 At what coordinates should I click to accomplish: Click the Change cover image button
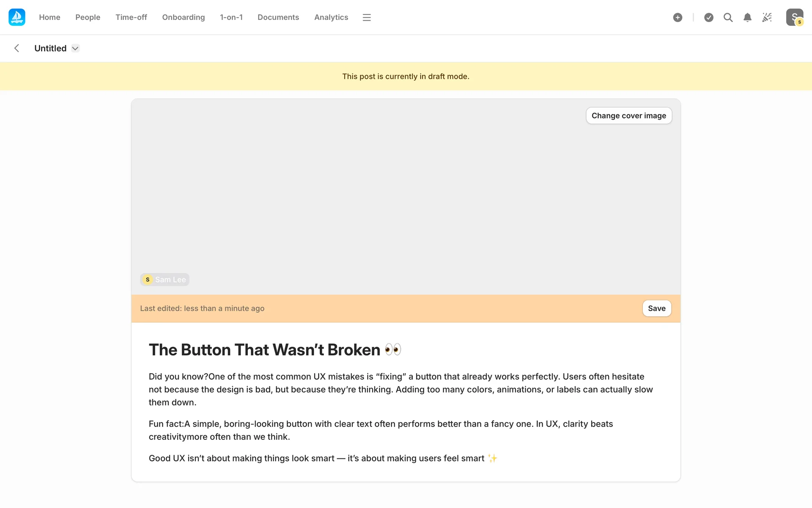tap(628, 116)
